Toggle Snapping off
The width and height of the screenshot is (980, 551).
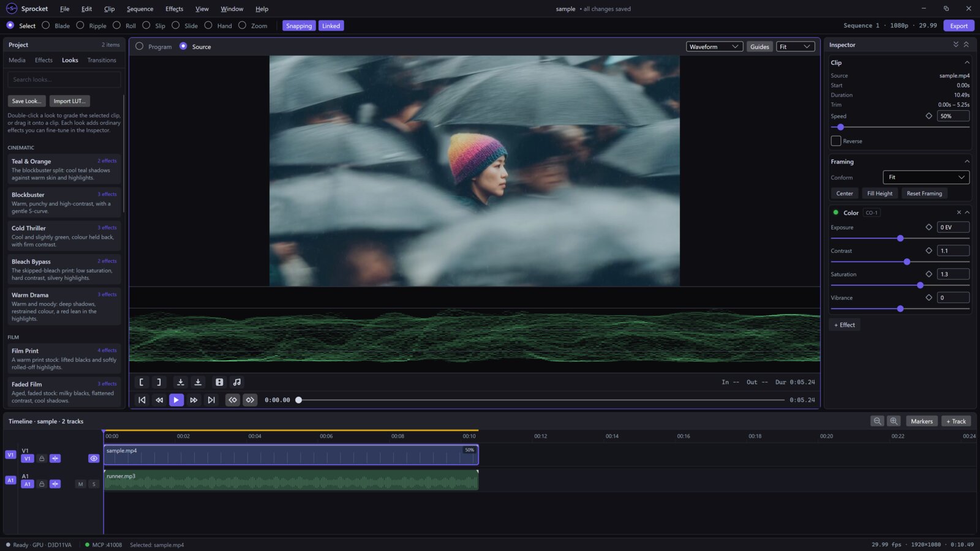pos(299,26)
